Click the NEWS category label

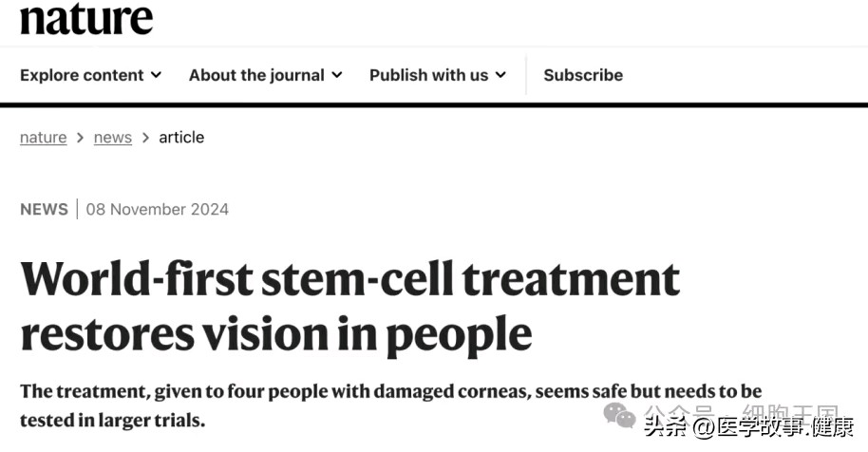click(45, 209)
